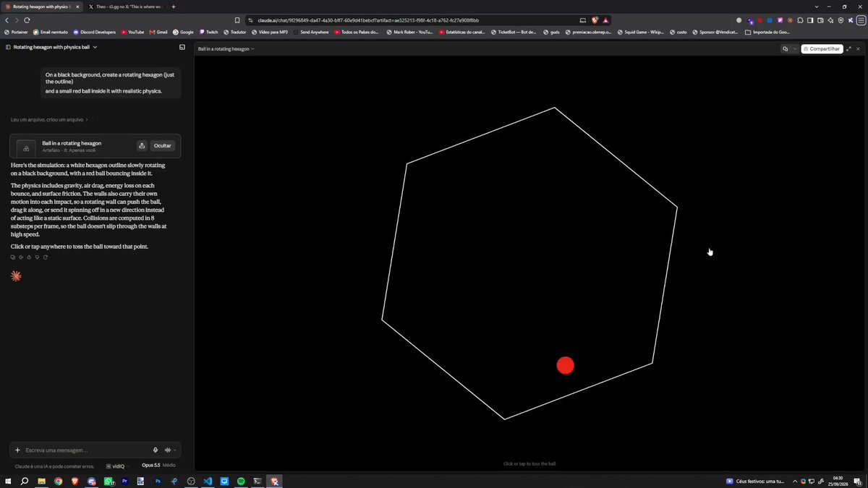The height and width of the screenshot is (488, 868).
Task: Open a new browser tab
Action: [x=174, y=7]
